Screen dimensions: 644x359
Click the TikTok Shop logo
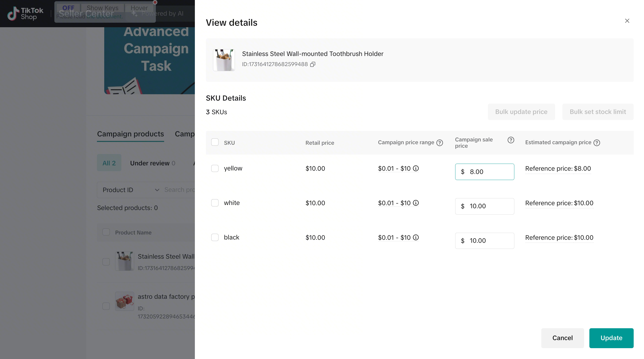[x=25, y=14]
